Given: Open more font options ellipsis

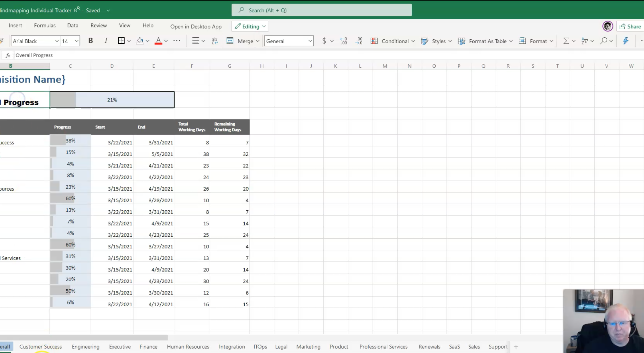Looking at the screenshot, I should 176,41.
